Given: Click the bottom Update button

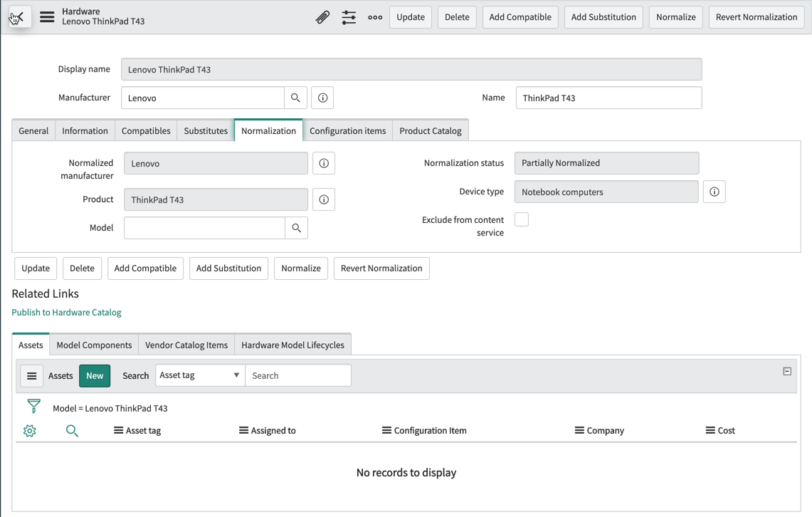Looking at the screenshot, I should [36, 268].
